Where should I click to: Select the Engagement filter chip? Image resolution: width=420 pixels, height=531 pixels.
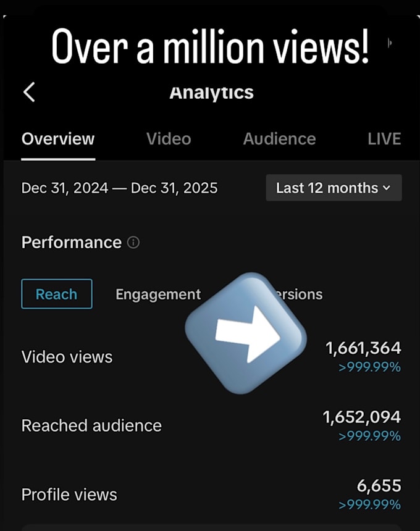158,295
